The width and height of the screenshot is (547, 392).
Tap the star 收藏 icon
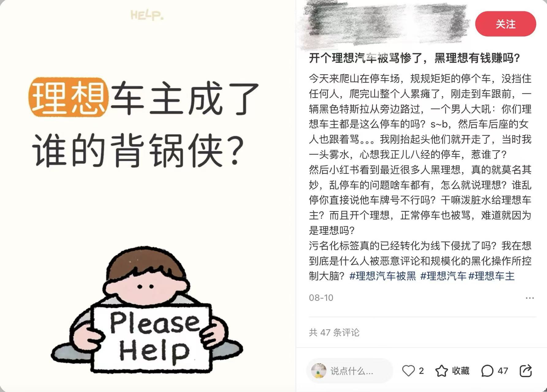[442, 371]
